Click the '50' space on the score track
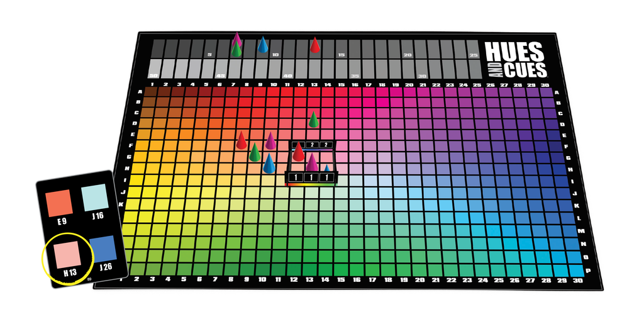The width and height of the screenshot is (644, 329). coord(153,69)
